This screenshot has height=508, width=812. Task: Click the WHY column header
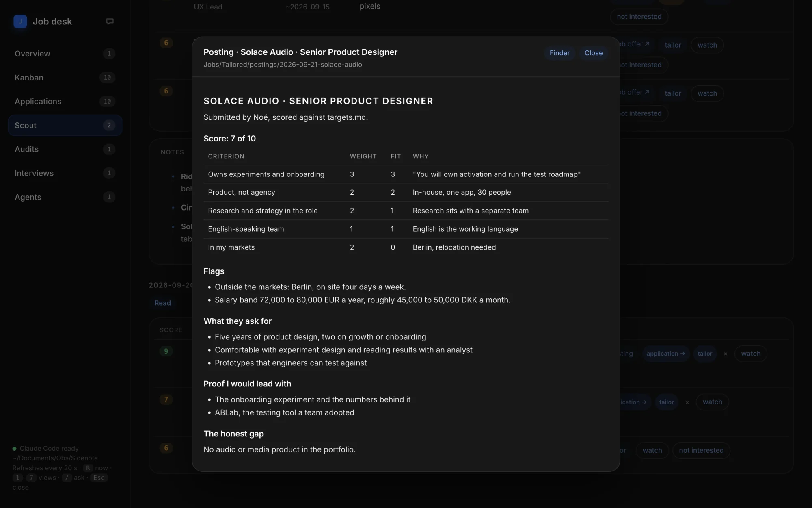click(421, 156)
